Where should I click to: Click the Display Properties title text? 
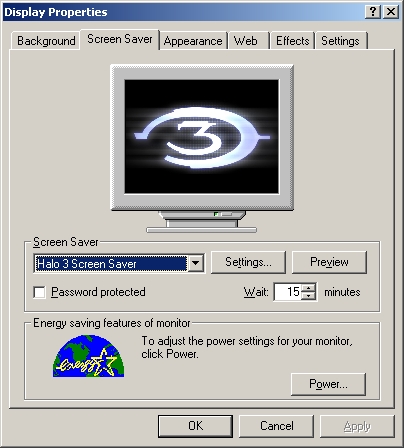56,12
